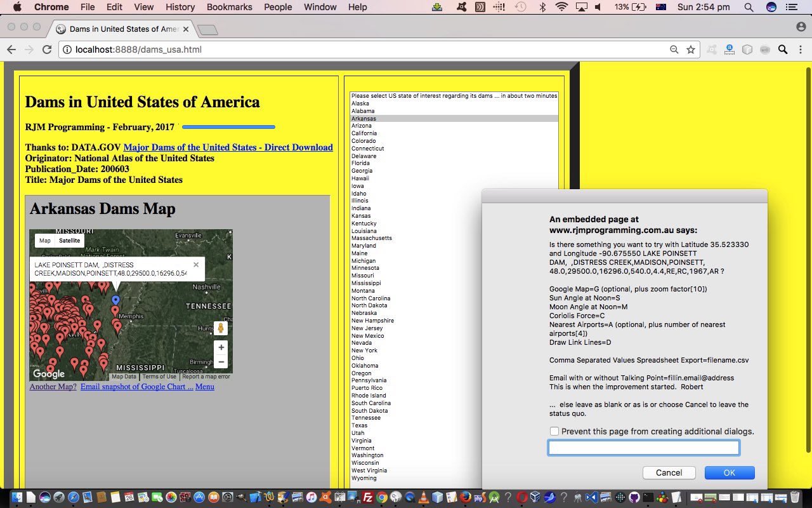This screenshot has width=812, height=508.
Task: Click the 'Menu' link below the map
Action: [204, 386]
